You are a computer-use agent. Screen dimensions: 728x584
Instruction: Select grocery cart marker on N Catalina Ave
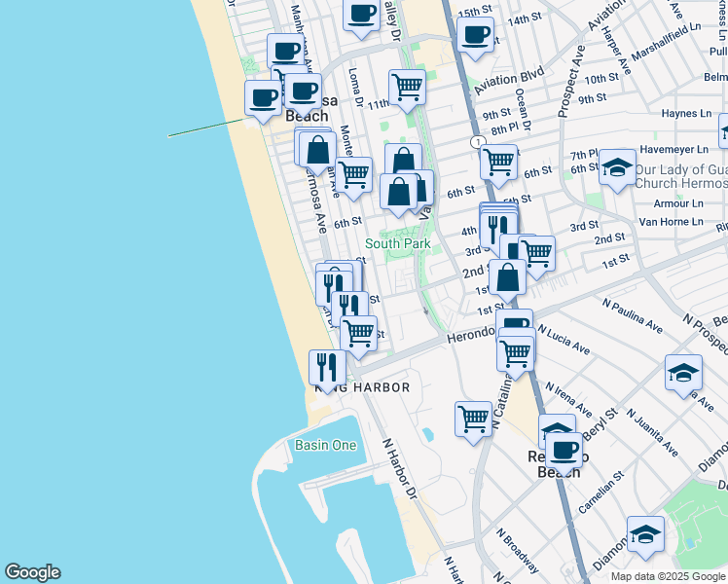point(515,357)
